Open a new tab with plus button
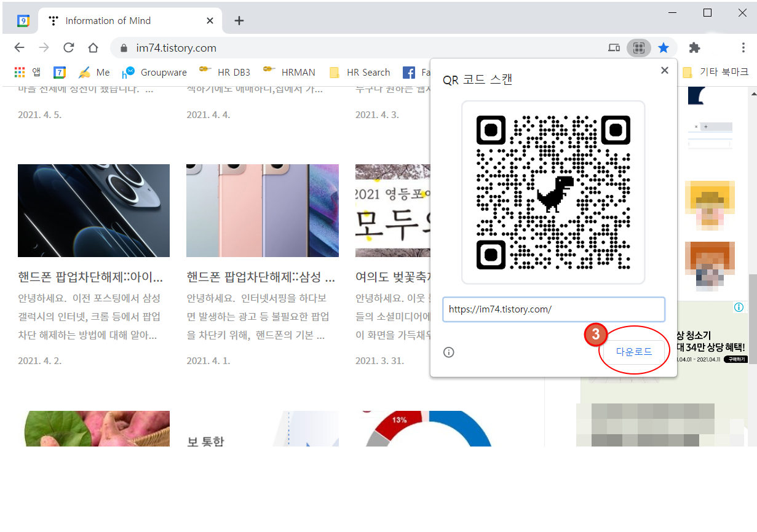 click(239, 21)
